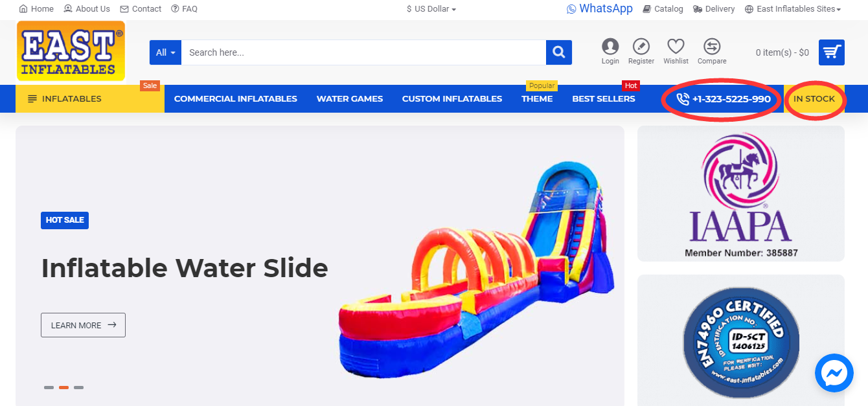
Task: Click the In Stock button
Action: pyautogui.click(x=814, y=99)
